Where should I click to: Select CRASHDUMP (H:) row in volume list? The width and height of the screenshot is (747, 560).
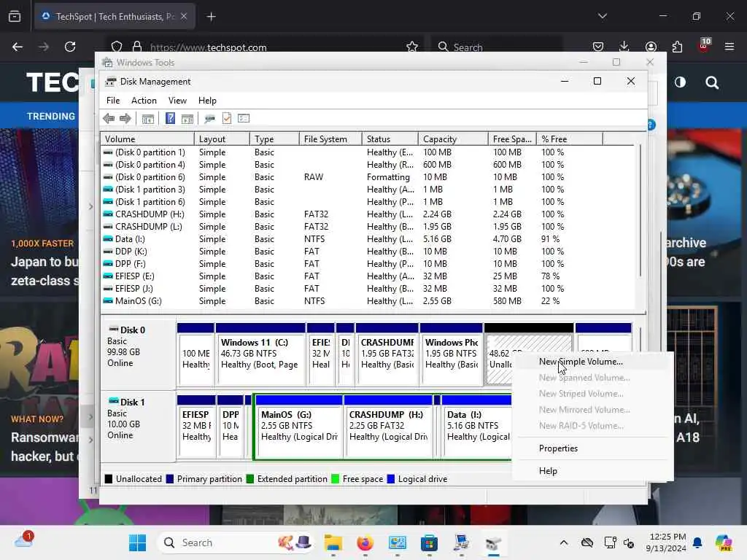pyautogui.click(x=368, y=214)
